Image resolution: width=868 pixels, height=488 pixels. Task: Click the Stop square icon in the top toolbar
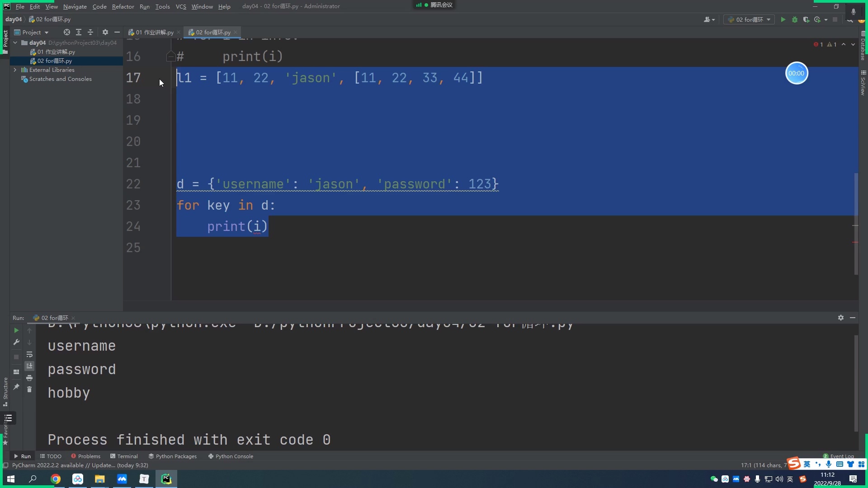[835, 19]
